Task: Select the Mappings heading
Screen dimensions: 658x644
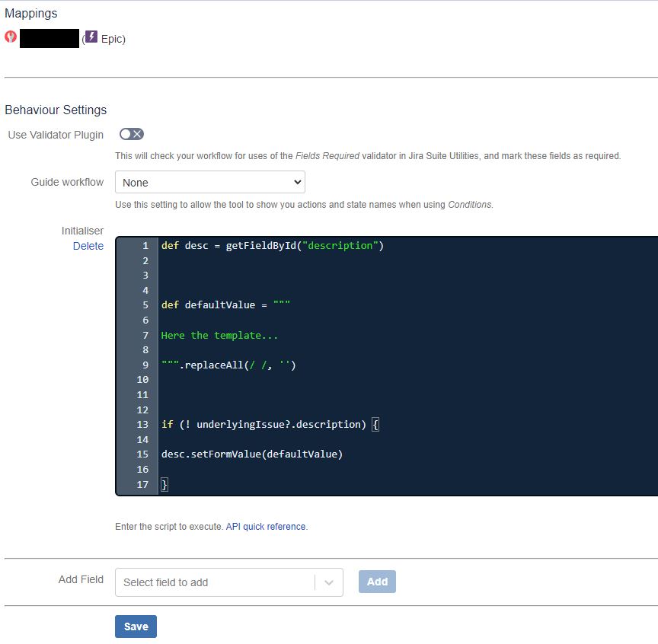Action: [x=30, y=13]
